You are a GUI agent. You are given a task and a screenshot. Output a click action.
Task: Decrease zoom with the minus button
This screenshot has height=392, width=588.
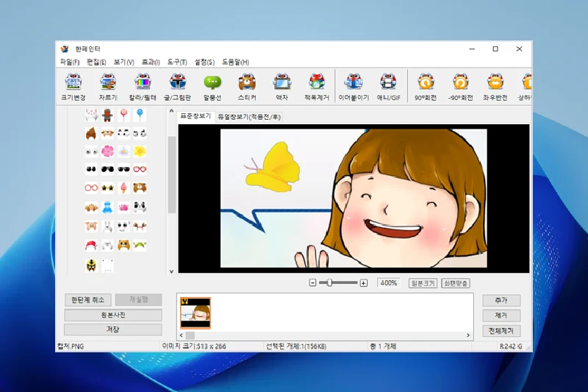[312, 283]
